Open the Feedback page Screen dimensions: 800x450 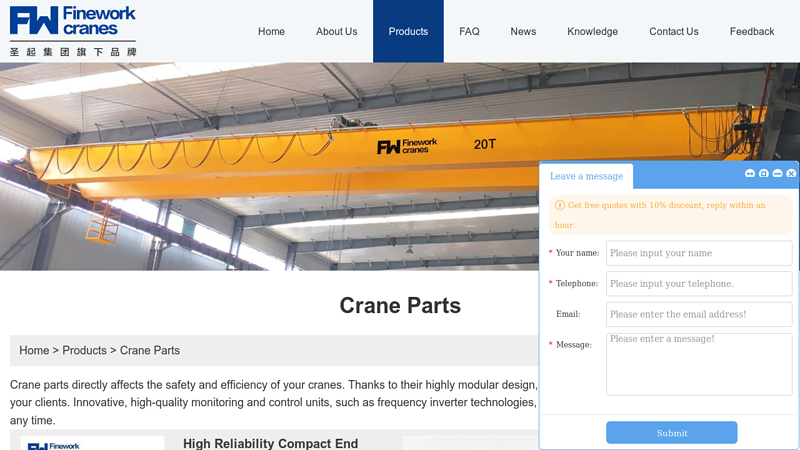(x=752, y=32)
